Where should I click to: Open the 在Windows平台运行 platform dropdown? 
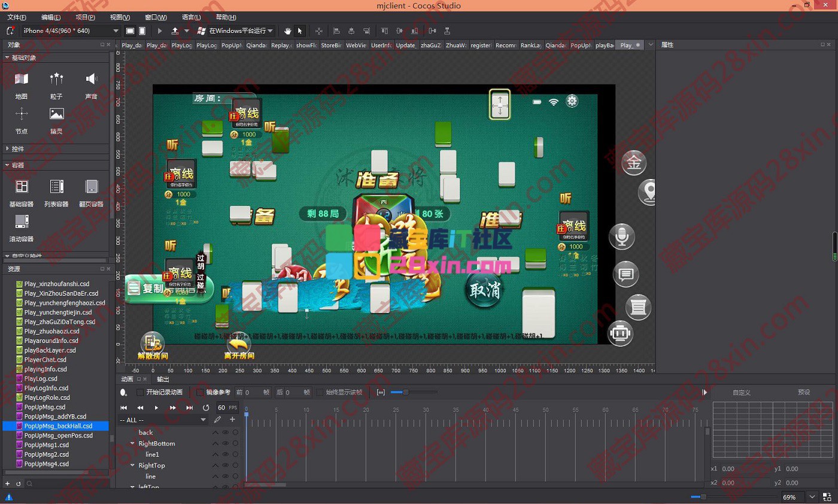coord(236,31)
